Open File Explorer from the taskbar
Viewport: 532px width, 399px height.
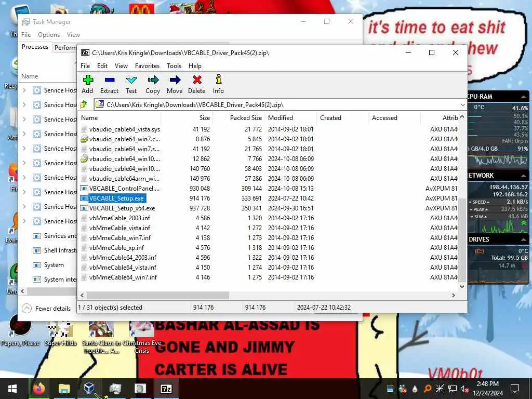pyautogui.click(x=64, y=389)
